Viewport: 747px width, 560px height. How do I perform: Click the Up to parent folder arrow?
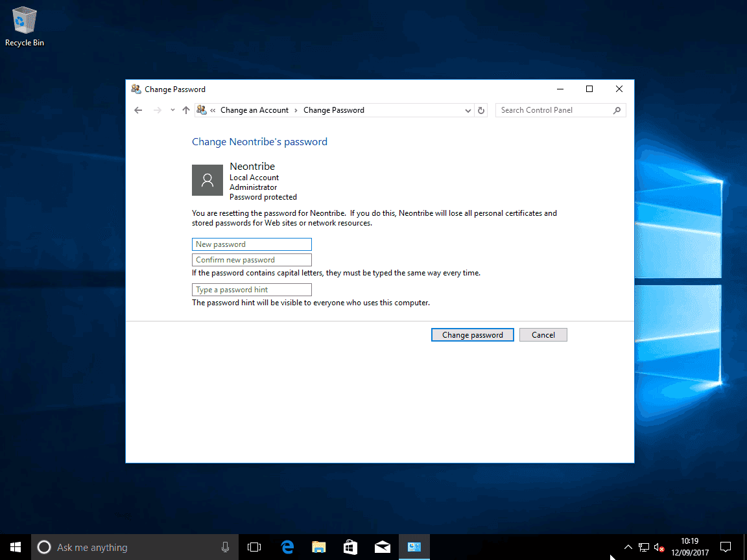186,110
